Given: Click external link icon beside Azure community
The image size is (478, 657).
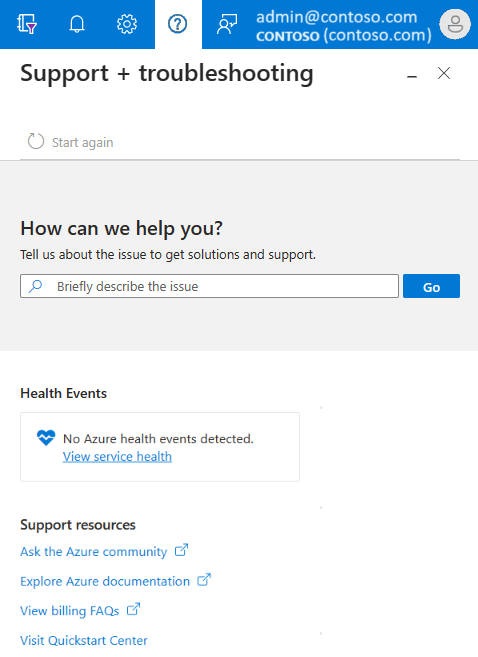Looking at the screenshot, I should 181,550.
